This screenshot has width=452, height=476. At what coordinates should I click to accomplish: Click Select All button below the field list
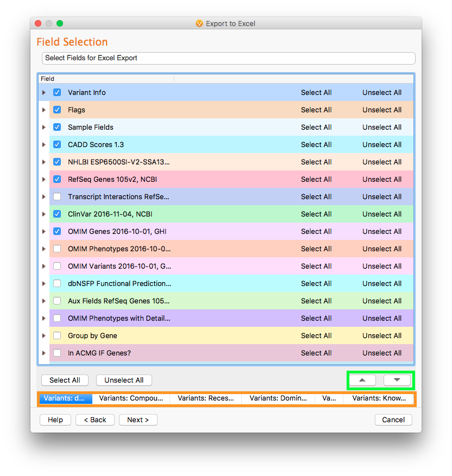65,380
